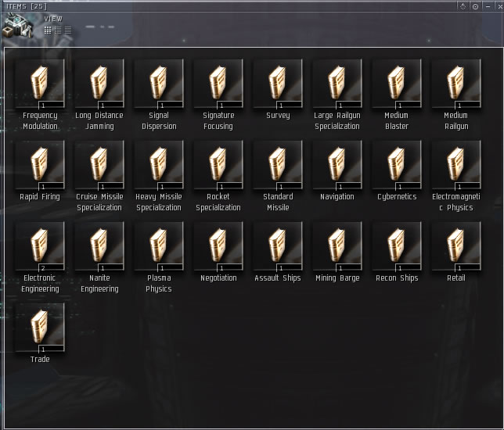Viewport: 504px width, 430px height.
Task: Select the Standard Missile skillbook icon
Action: (x=278, y=165)
